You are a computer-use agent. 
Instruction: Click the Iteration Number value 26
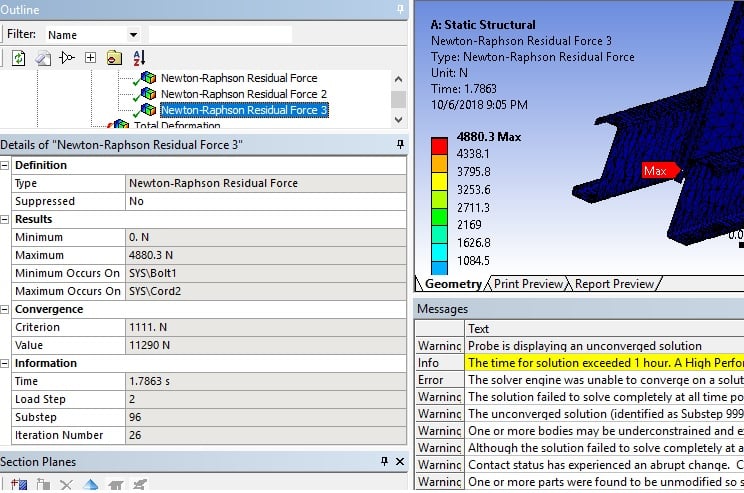266,436
